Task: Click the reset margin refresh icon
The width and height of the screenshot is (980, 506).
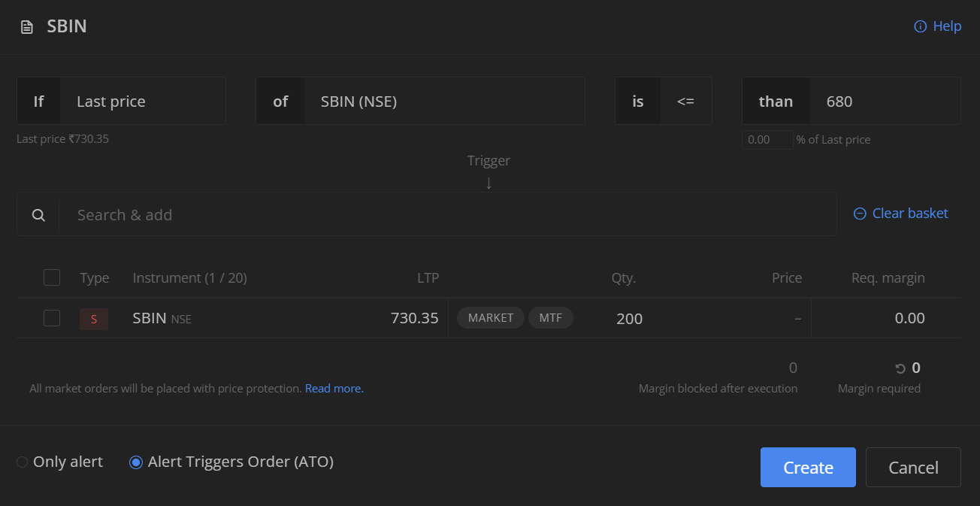Action: [x=900, y=368]
